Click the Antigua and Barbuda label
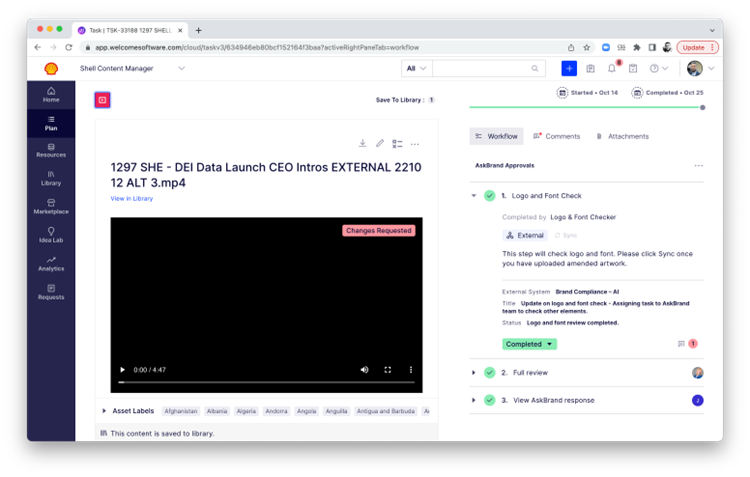The height and width of the screenshot is (477, 750). point(386,411)
